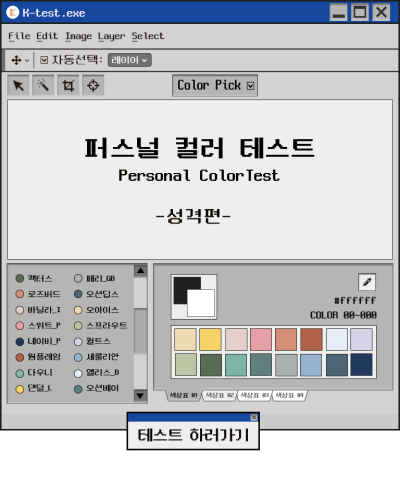Click the color list scrollbar thumb
This screenshot has height=492, width=400.
click(x=140, y=331)
